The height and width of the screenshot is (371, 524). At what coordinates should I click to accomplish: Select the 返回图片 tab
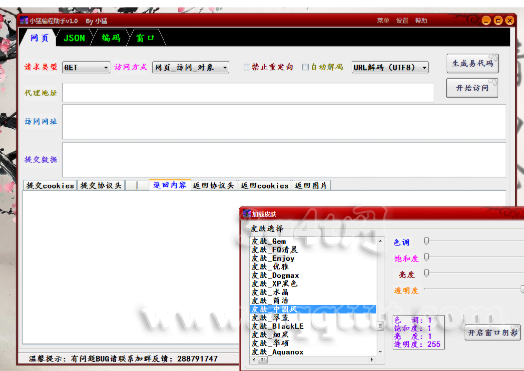(x=311, y=186)
